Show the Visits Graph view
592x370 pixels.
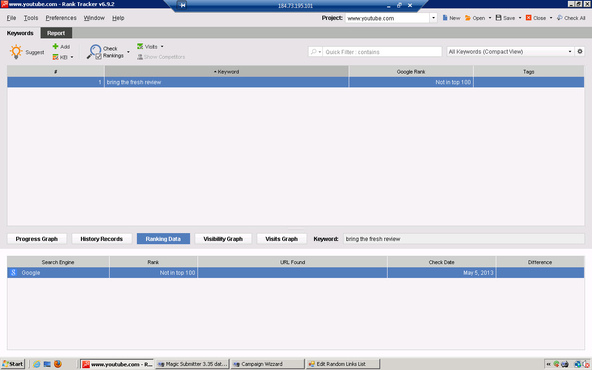tap(281, 239)
